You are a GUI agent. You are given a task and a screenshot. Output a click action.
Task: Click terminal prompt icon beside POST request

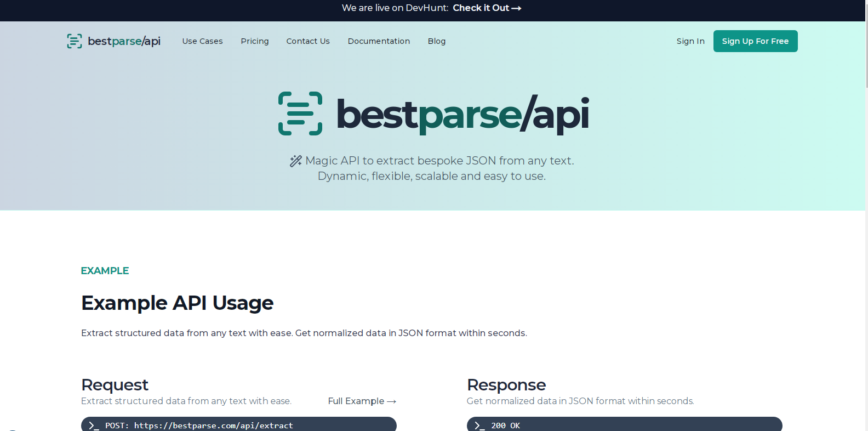coord(94,426)
